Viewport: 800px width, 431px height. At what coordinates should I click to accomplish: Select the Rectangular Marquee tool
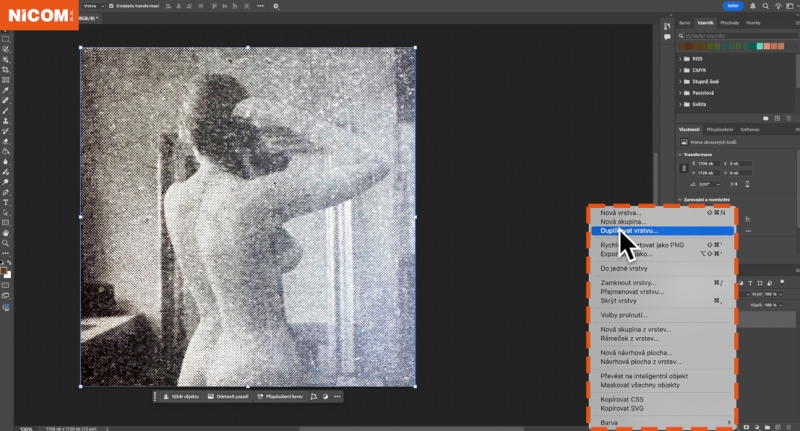point(6,38)
